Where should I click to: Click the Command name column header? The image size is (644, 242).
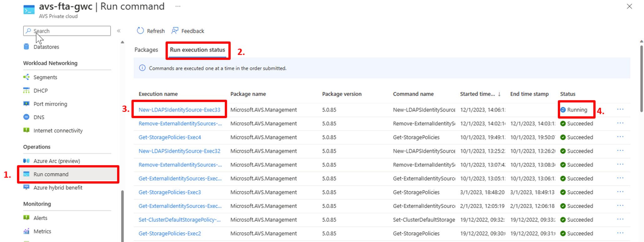[413, 94]
